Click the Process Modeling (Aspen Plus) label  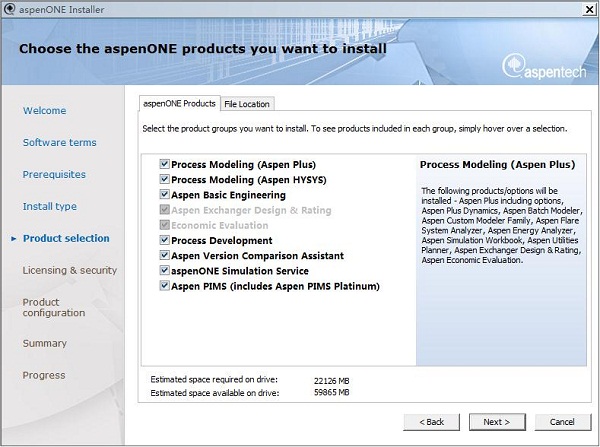pyautogui.click(x=243, y=165)
